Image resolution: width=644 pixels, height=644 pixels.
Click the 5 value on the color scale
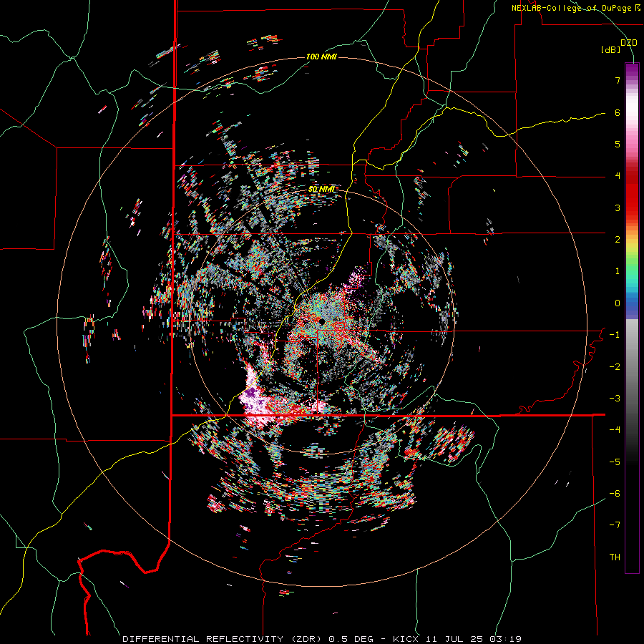618,144
